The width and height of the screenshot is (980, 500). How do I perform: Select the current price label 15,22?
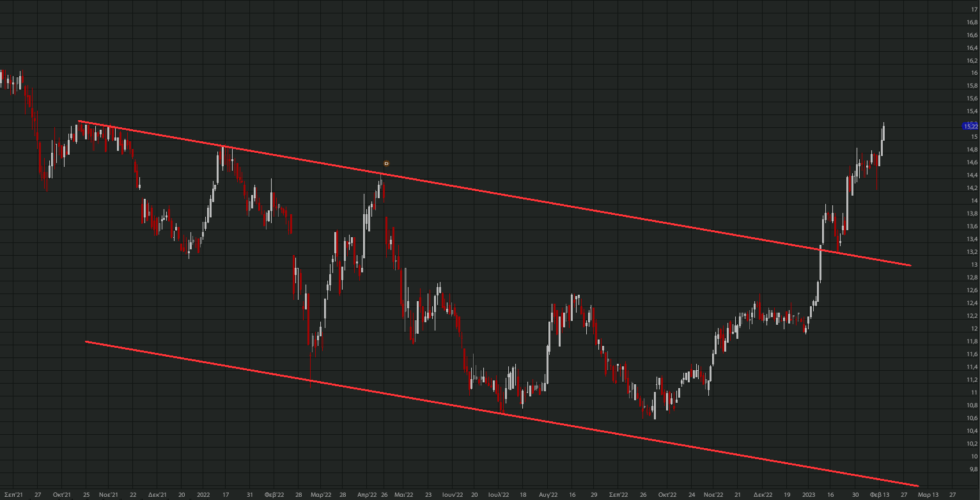[x=970, y=127]
